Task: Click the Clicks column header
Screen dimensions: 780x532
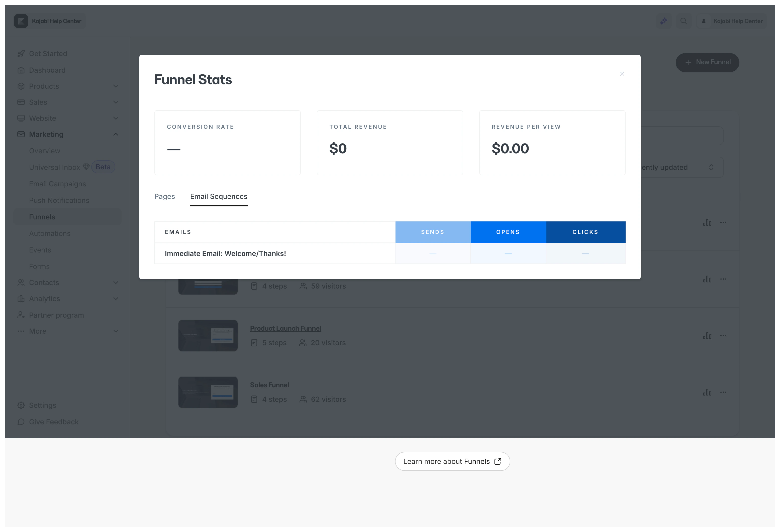Action: [585, 232]
